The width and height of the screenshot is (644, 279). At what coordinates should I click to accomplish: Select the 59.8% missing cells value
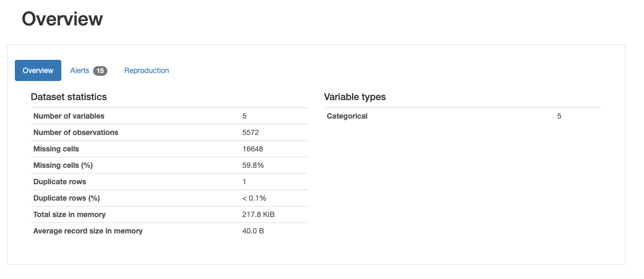click(x=253, y=165)
